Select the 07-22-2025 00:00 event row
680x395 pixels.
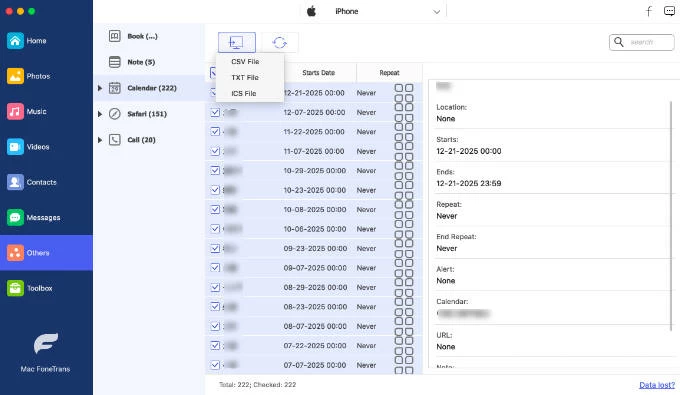click(314, 346)
